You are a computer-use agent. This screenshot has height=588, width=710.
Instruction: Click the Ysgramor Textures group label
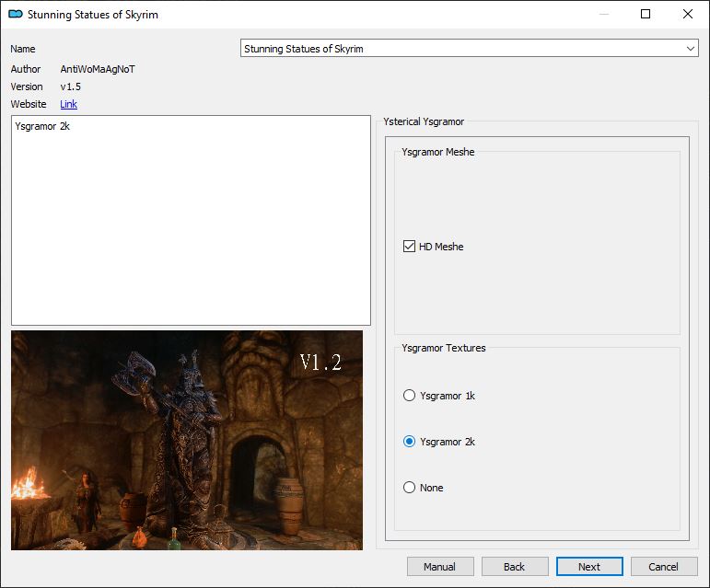click(x=443, y=348)
